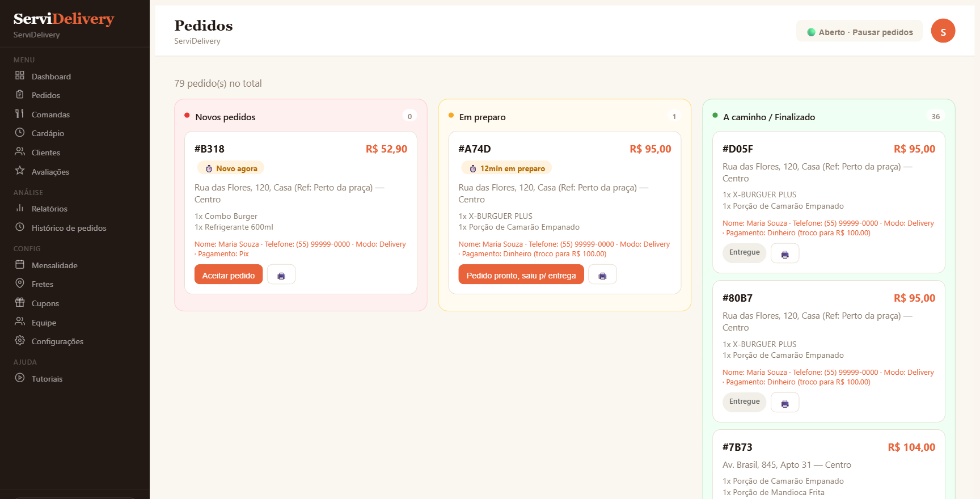The image size is (980, 499).
Task: Open the user avatar S
Action: pos(943,31)
